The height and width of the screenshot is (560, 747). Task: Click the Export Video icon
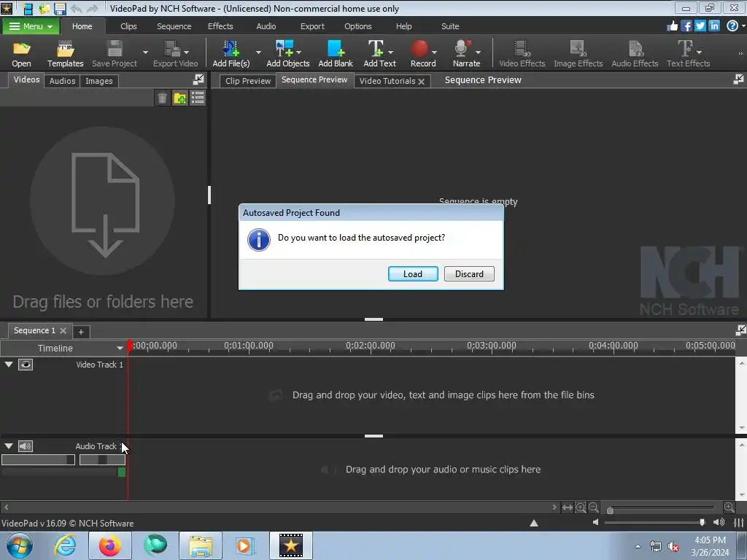click(172, 49)
